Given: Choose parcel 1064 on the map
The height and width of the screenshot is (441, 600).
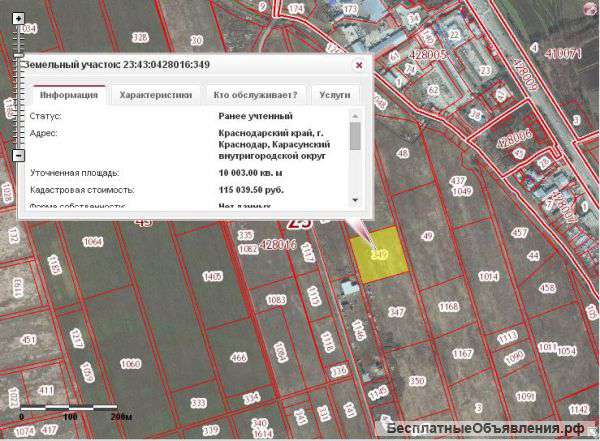Looking at the screenshot, I should (x=93, y=241).
